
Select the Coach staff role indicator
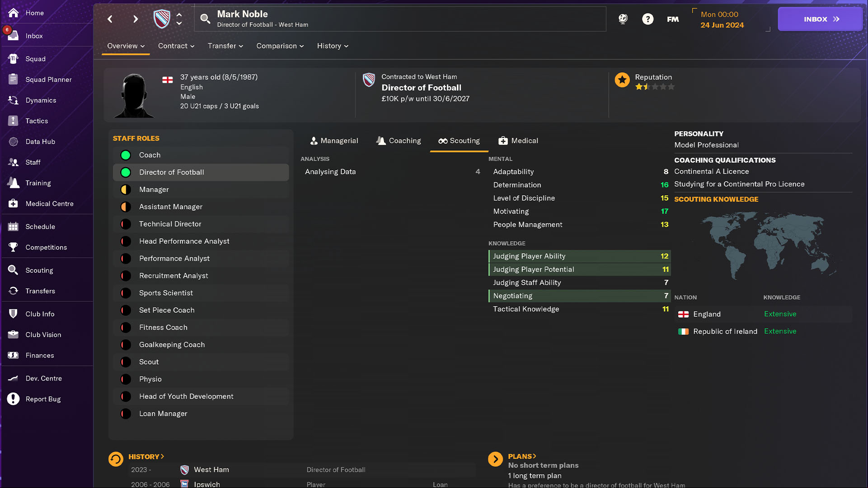click(x=126, y=155)
